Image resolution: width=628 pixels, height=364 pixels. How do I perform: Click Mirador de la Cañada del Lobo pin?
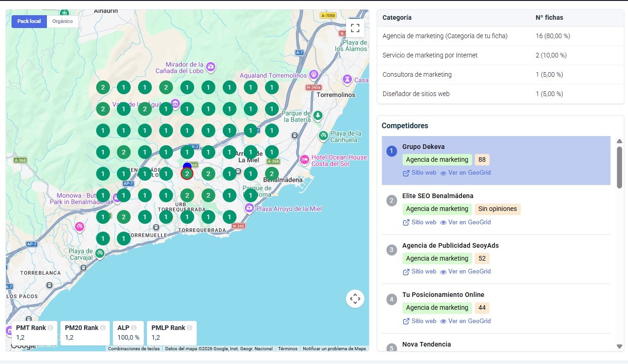point(211,67)
